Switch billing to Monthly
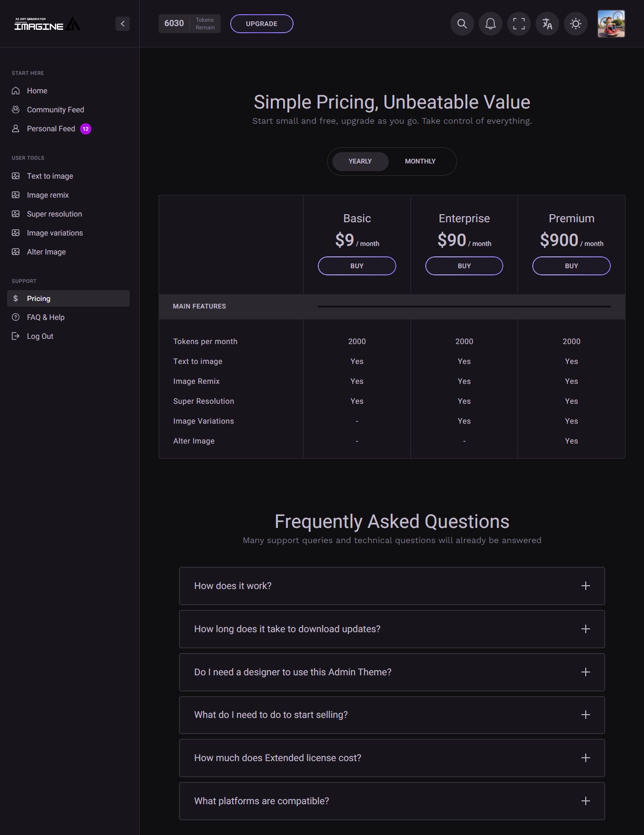The width and height of the screenshot is (644, 835). tap(420, 161)
